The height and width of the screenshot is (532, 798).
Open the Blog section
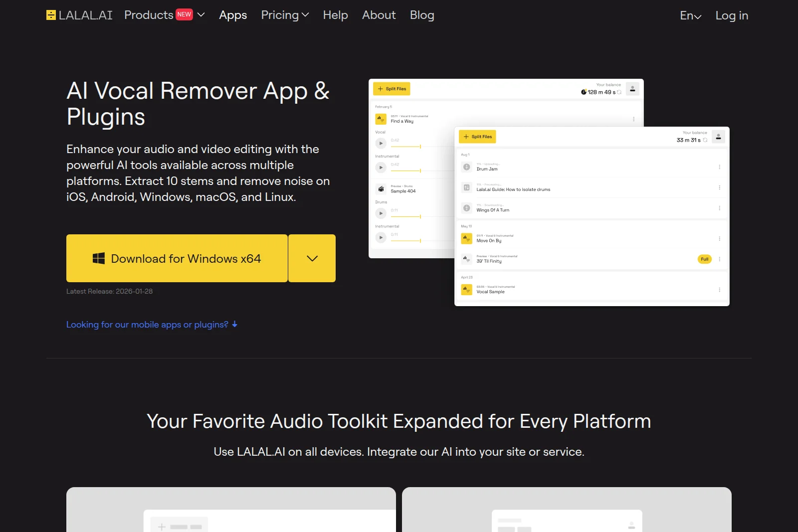422,15
